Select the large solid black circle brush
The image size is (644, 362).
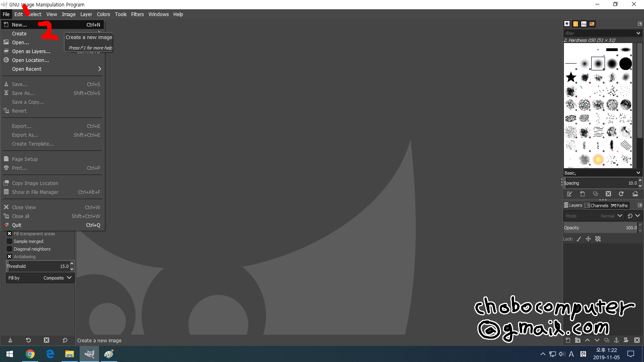coord(625,64)
